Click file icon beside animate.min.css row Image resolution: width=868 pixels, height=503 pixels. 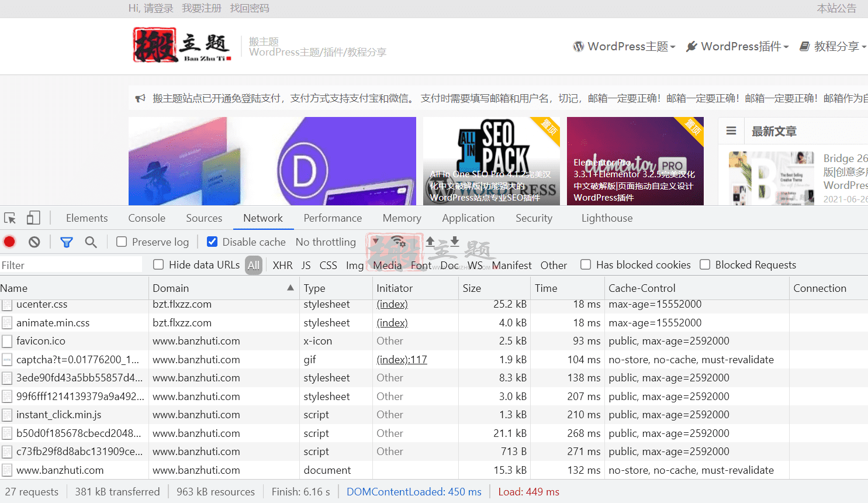(x=7, y=323)
